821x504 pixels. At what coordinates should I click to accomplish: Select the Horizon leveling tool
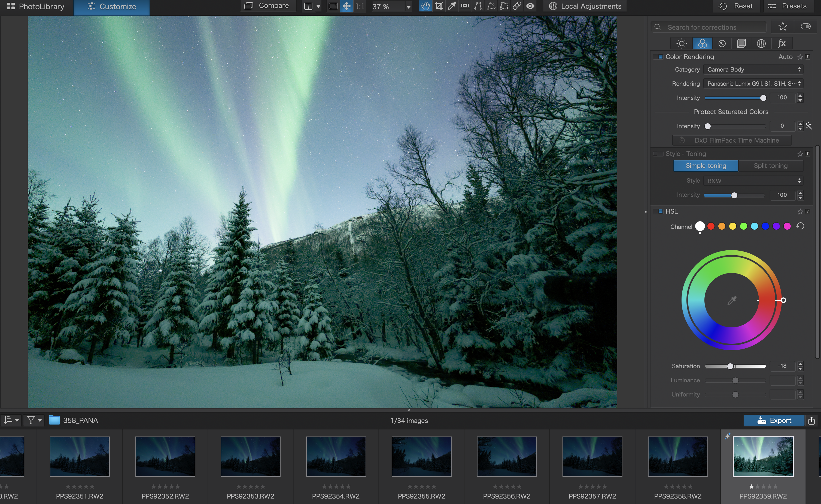(465, 6)
